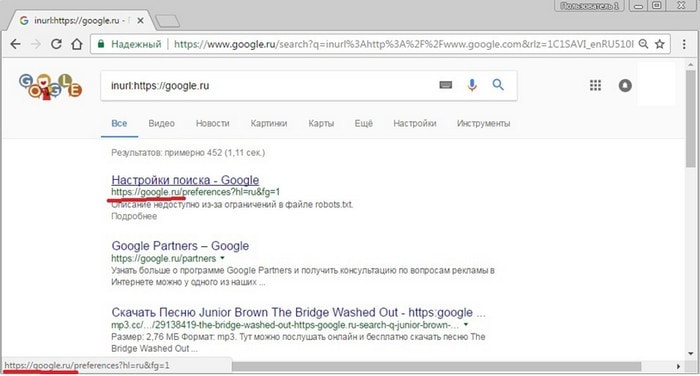Start voice search with microphone icon

[472, 85]
